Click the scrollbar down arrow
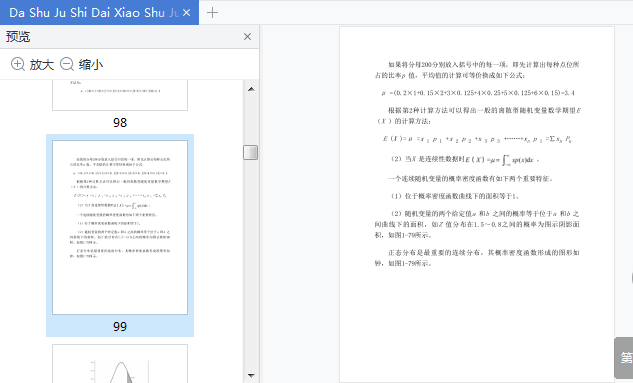This screenshot has width=633, height=383. tap(251, 375)
